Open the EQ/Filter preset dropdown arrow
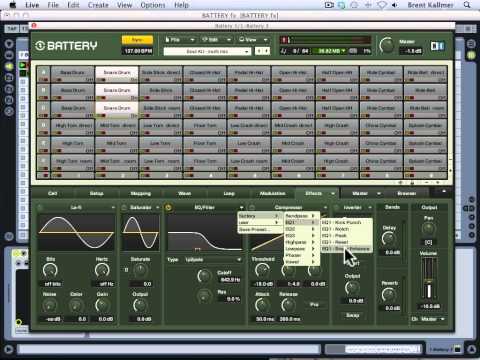480x360 pixels. pos(241,208)
